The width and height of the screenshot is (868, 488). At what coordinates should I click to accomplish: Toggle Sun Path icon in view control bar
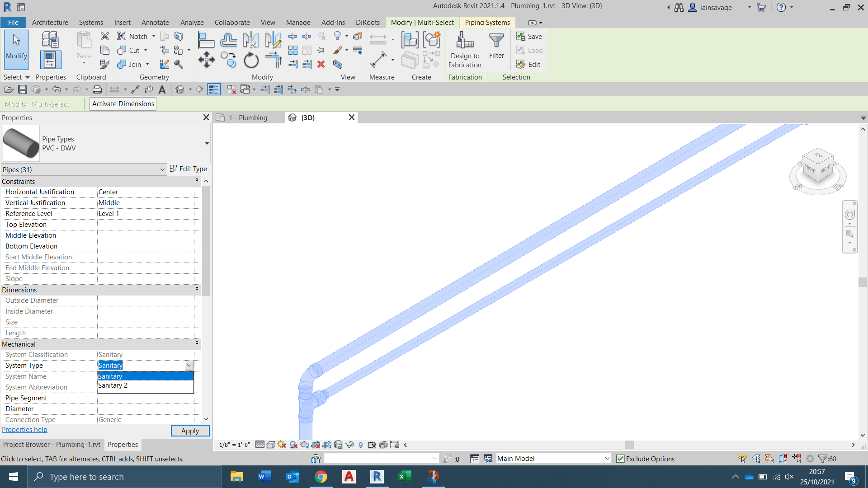282,445
